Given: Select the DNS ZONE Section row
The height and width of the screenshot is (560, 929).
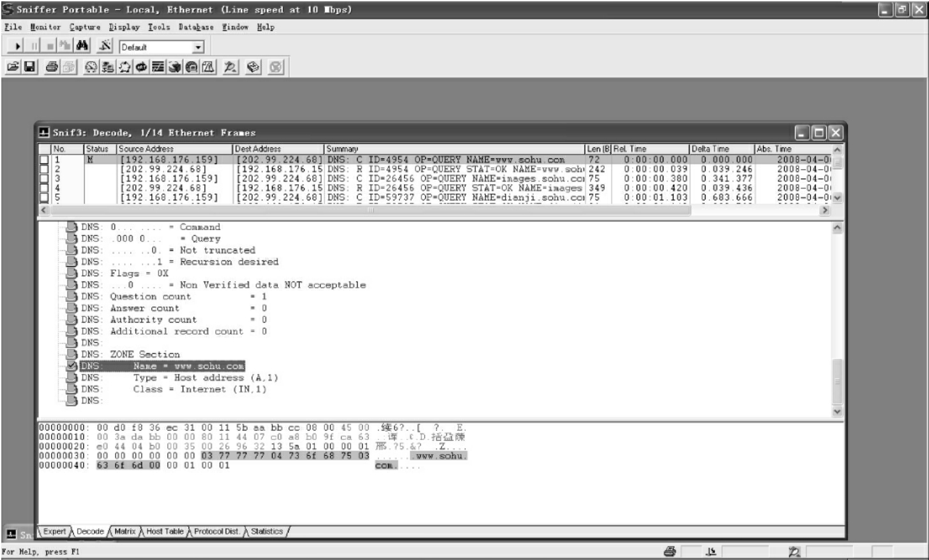Looking at the screenshot, I should tap(130, 354).
